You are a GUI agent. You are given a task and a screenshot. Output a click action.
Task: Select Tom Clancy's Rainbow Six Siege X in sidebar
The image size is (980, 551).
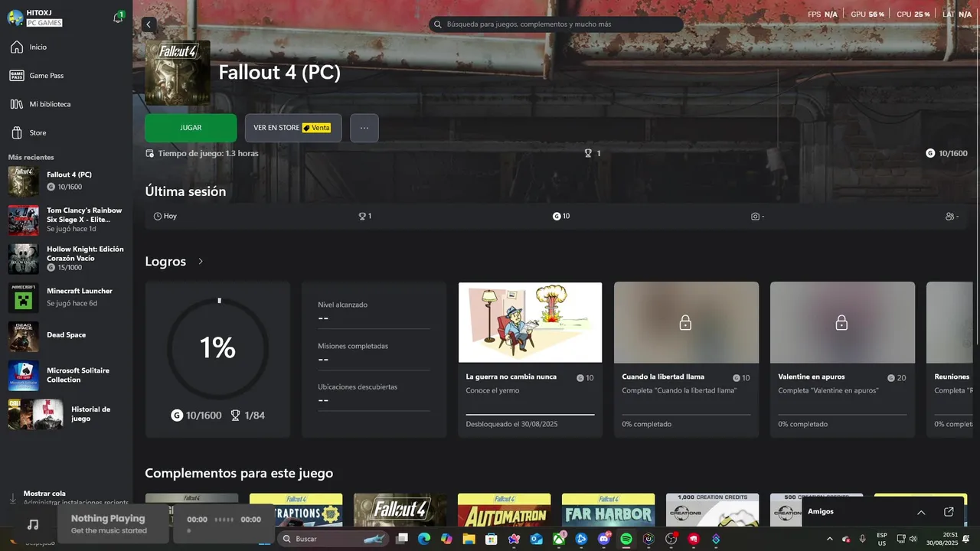click(x=66, y=220)
